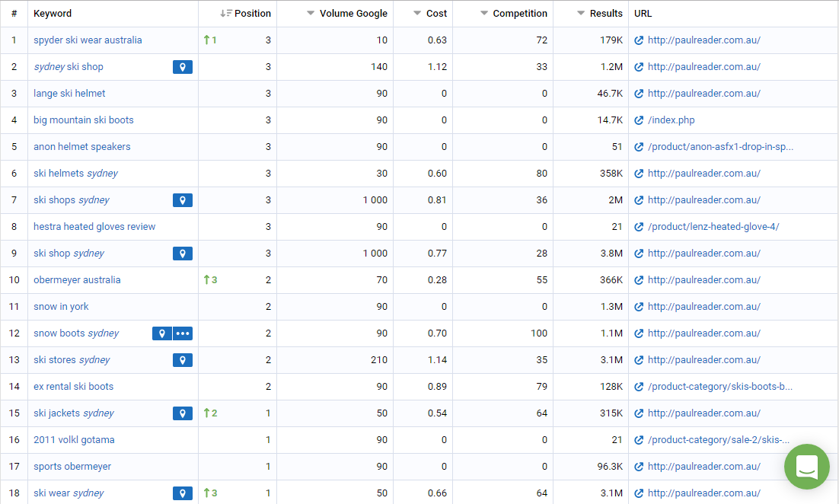
Task: Open keyword ex rental ski boots
Action: [73, 387]
